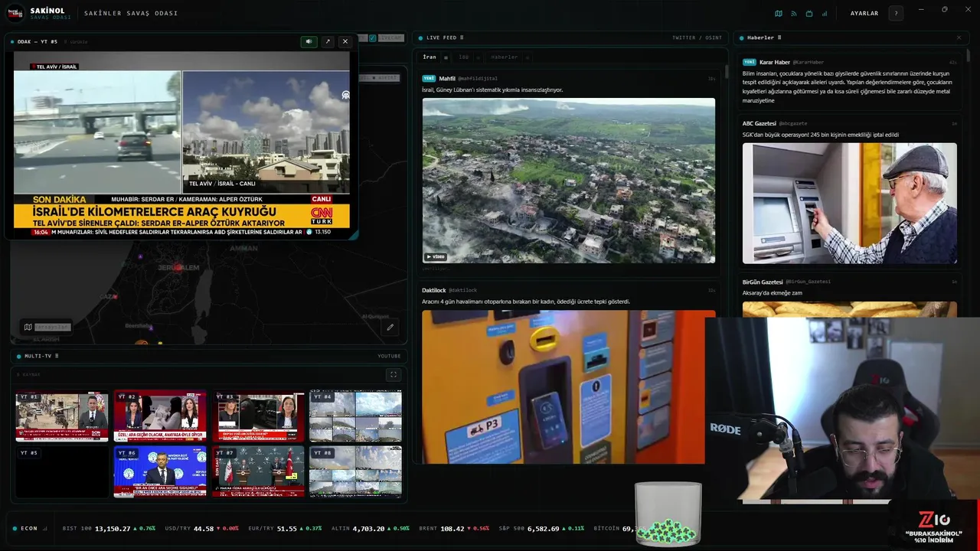Click the BRENT ticker value
Screen dimensions: 980x551
452,528
